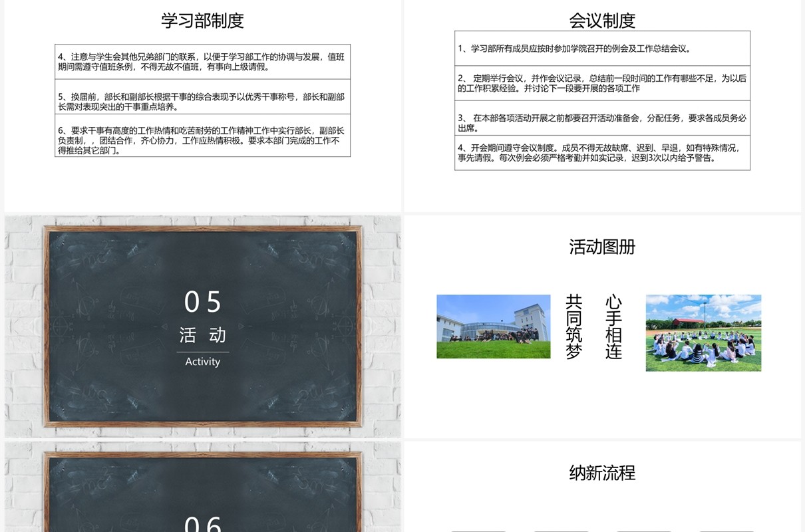Screen dimensions: 805x532
Task: Click the vertical 心手相连 text
Action: 613,327
